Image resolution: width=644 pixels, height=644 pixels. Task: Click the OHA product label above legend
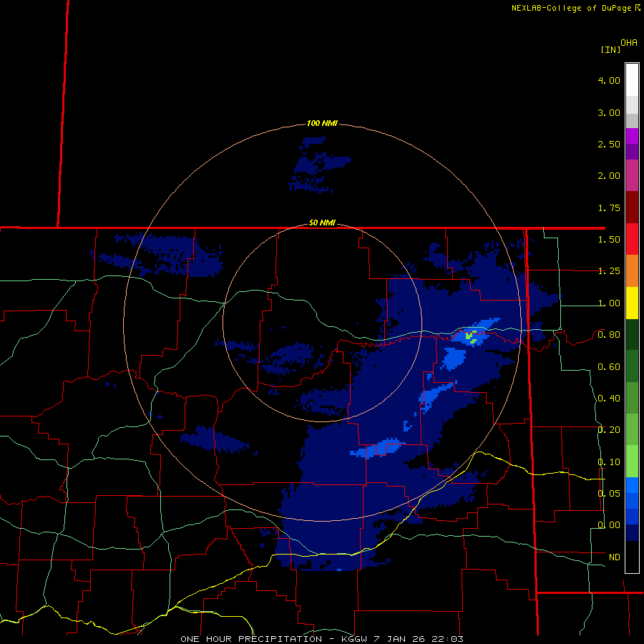(629, 42)
